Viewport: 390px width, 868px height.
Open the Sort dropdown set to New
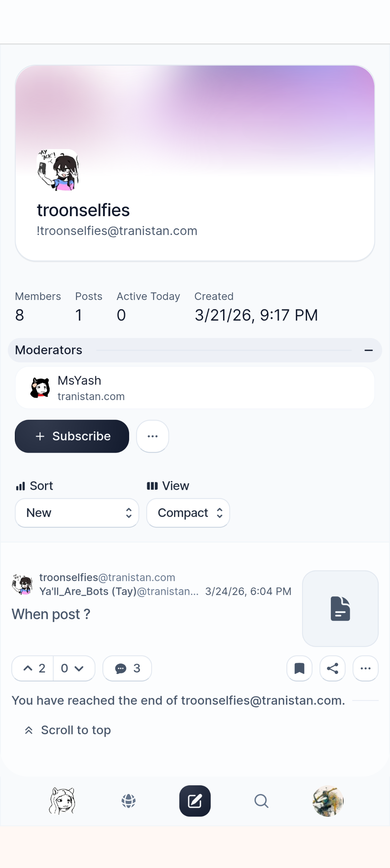pyautogui.click(x=77, y=513)
